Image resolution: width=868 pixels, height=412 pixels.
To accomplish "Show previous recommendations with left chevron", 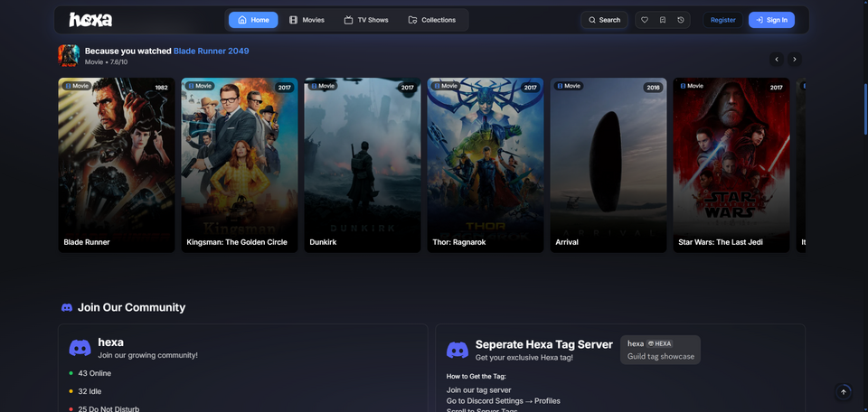I will (777, 59).
